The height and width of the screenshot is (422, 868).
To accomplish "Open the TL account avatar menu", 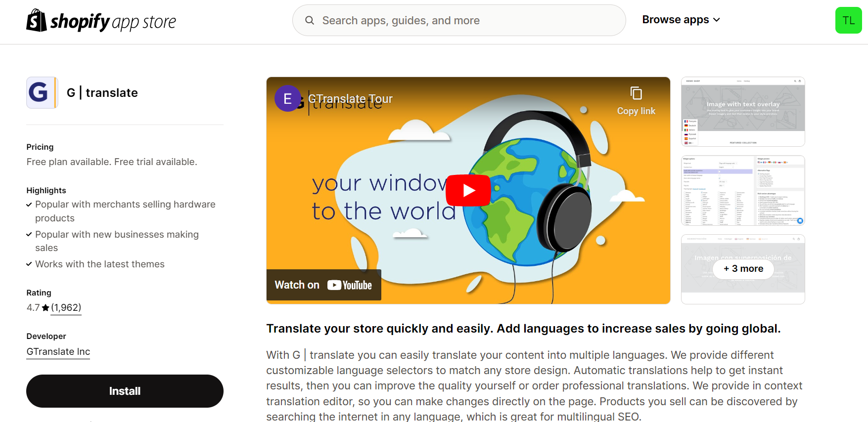I will 848,20.
